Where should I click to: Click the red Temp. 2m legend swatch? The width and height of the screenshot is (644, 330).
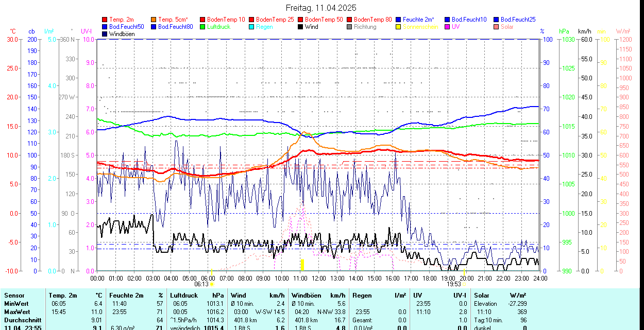pyautogui.click(x=105, y=20)
